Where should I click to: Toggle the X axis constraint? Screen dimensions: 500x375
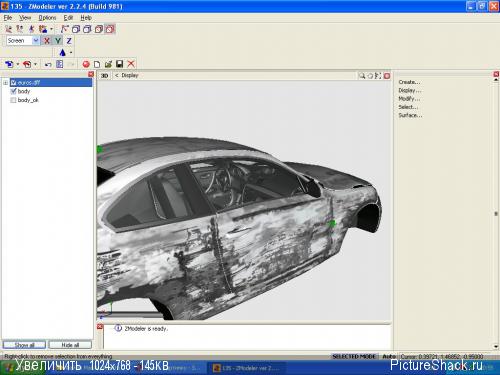coord(47,41)
